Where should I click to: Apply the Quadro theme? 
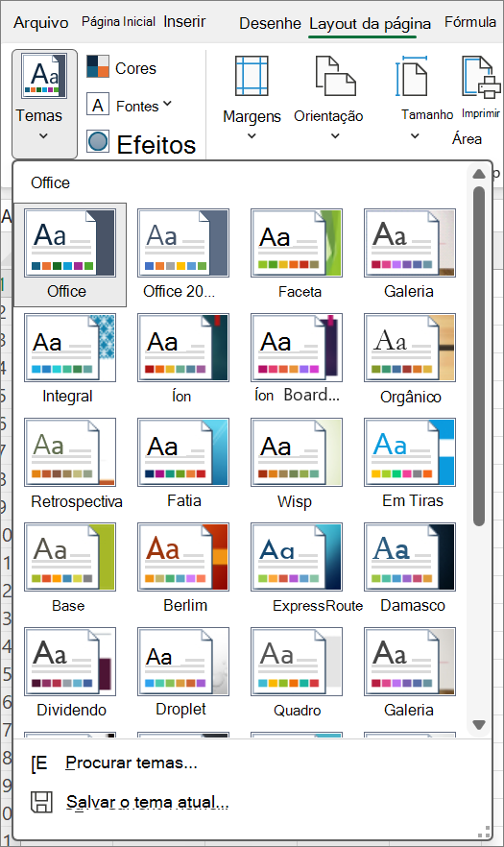[297, 662]
